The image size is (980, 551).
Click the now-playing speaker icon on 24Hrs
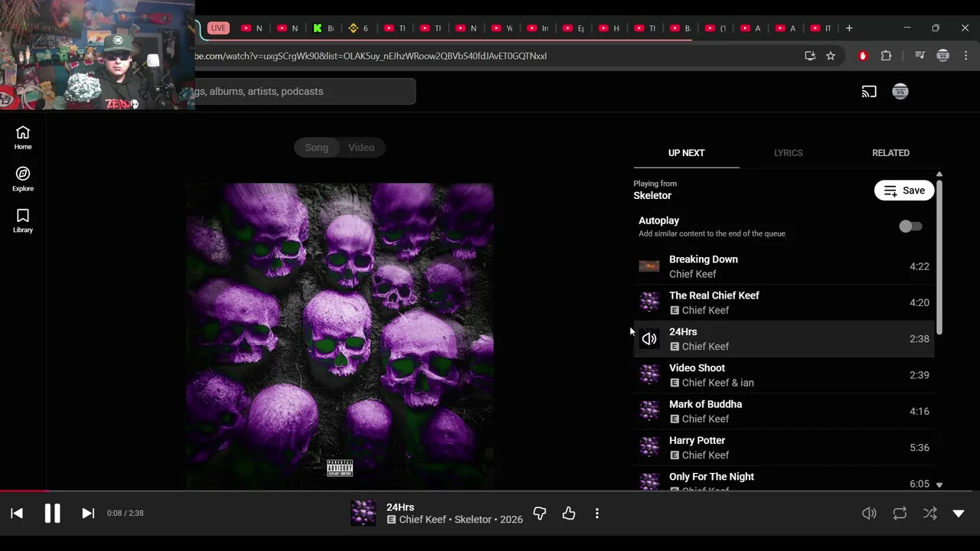coord(649,339)
